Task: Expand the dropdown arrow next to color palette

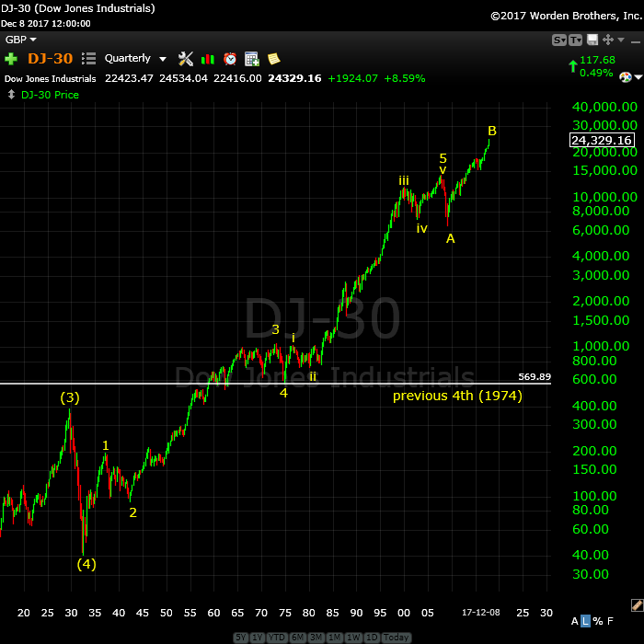Action: (638, 76)
